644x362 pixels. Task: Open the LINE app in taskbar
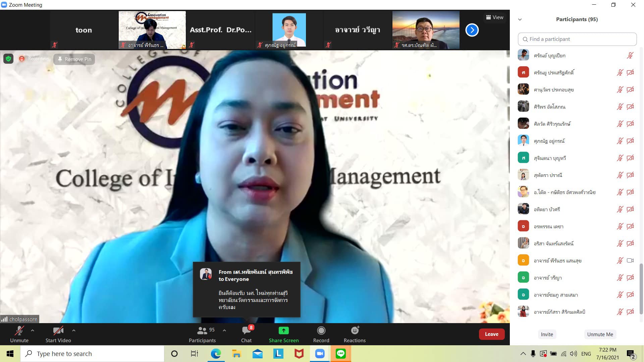point(340,354)
